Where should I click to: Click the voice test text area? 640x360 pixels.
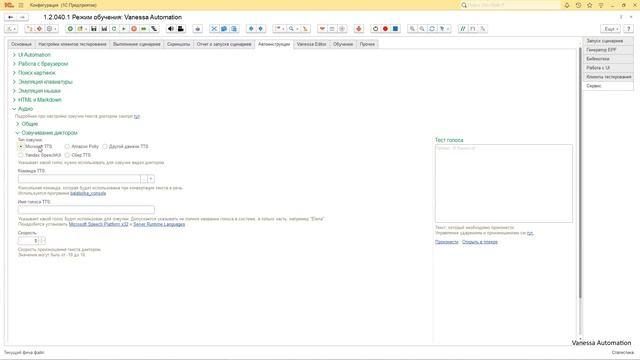[504, 183]
